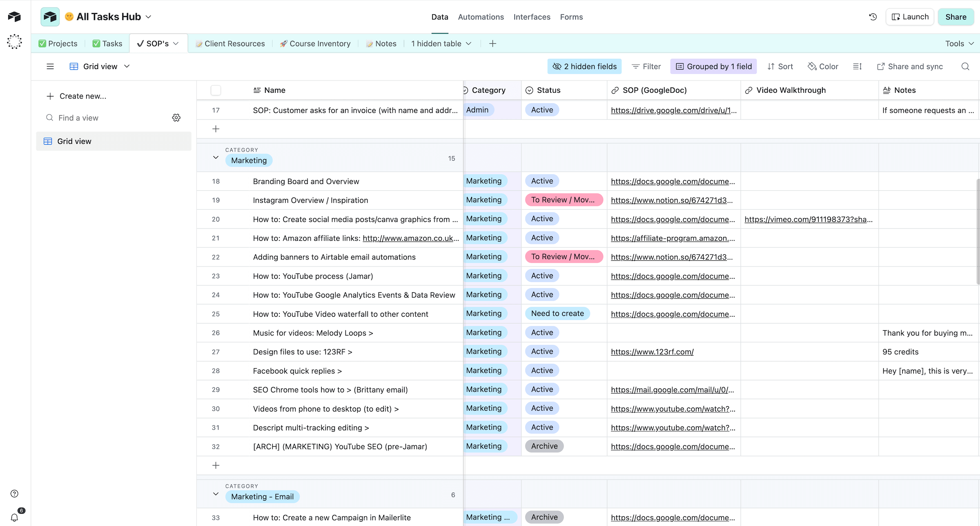
Task: Show the 2 hidden fields menu
Action: pyautogui.click(x=584, y=66)
